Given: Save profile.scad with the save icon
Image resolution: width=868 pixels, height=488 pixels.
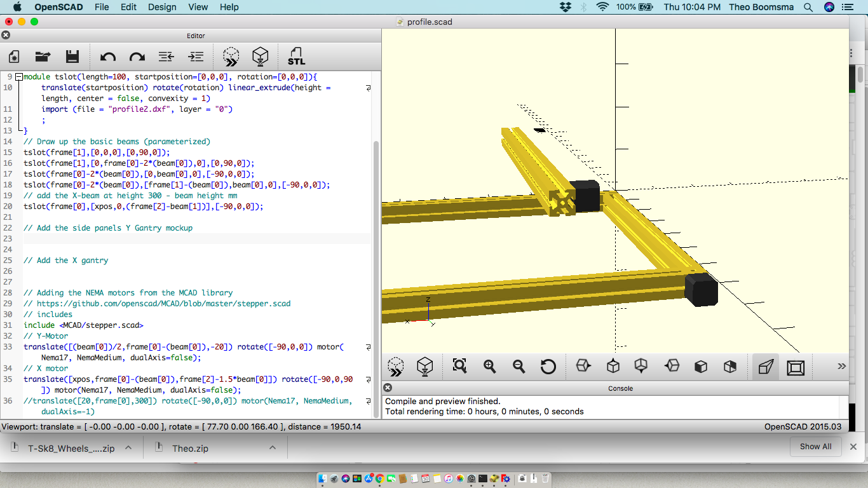Looking at the screenshot, I should tap(72, 57).
